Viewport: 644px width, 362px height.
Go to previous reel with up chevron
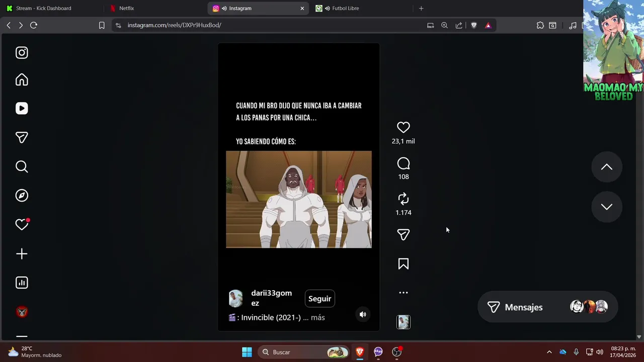(x=607, y=167)
